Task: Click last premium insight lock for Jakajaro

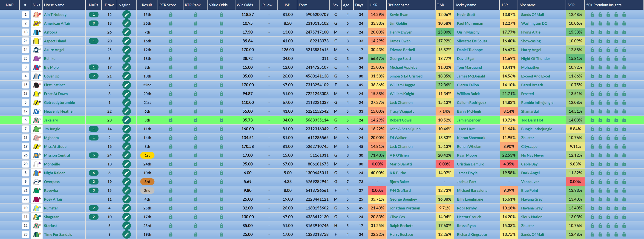Action: (624, 120)
